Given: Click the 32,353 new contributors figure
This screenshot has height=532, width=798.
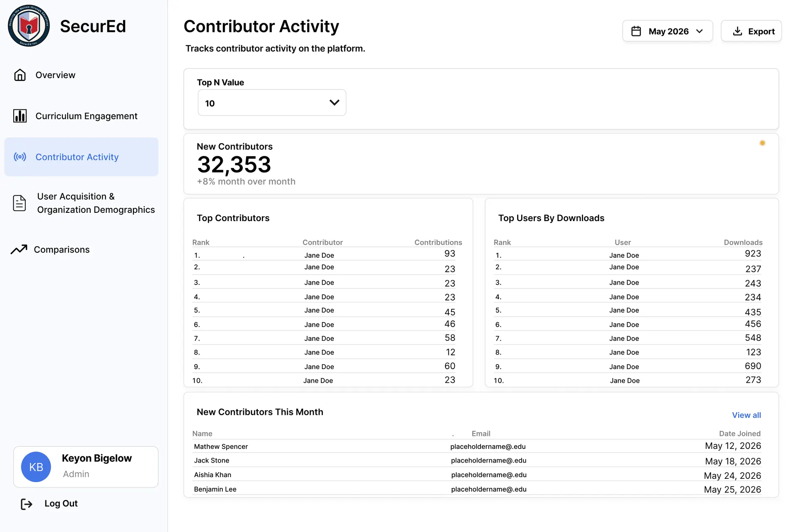Looking at the screenshot, I should click(x=234, y=164).
